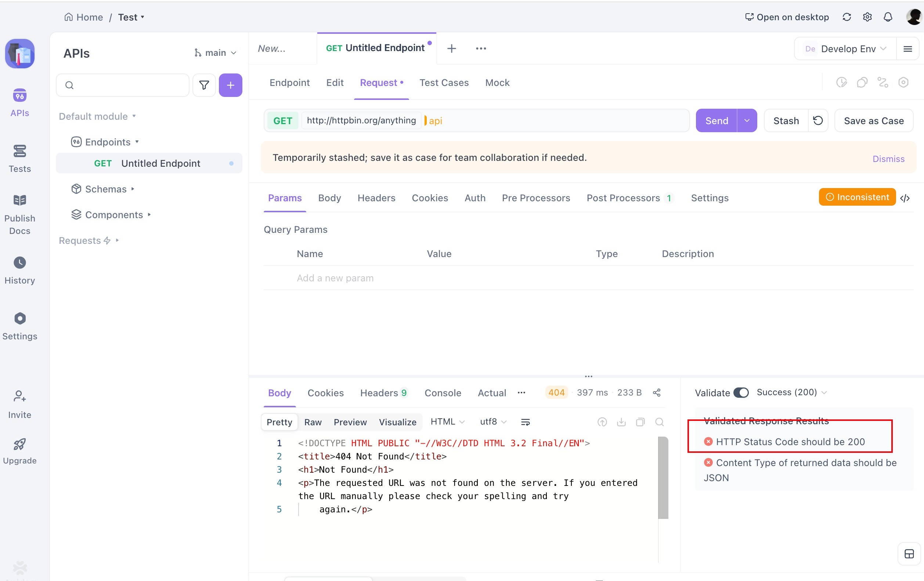This screenshot has height=581, width=924.
Task: Click the restore stash history icon
Action: 818,120
